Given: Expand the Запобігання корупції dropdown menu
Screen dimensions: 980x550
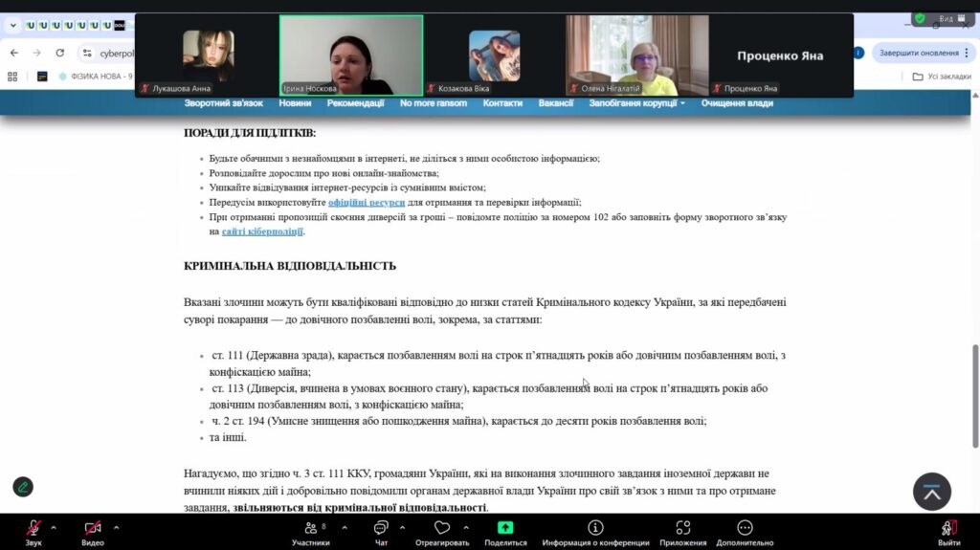Looking at the screenshot, I should [636, 103].
